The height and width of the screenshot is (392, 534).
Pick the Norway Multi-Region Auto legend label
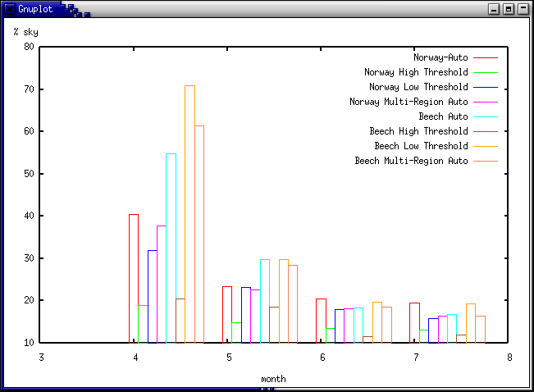point(408,102)
